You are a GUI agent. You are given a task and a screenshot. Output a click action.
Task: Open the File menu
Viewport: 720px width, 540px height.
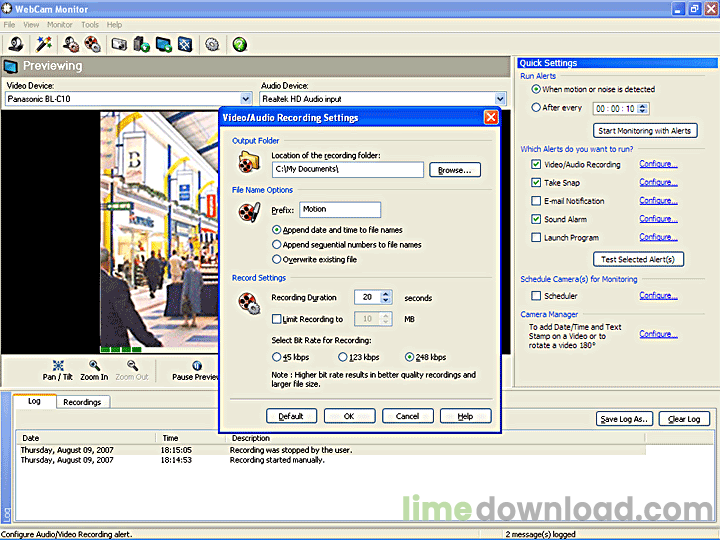[9, 25]
